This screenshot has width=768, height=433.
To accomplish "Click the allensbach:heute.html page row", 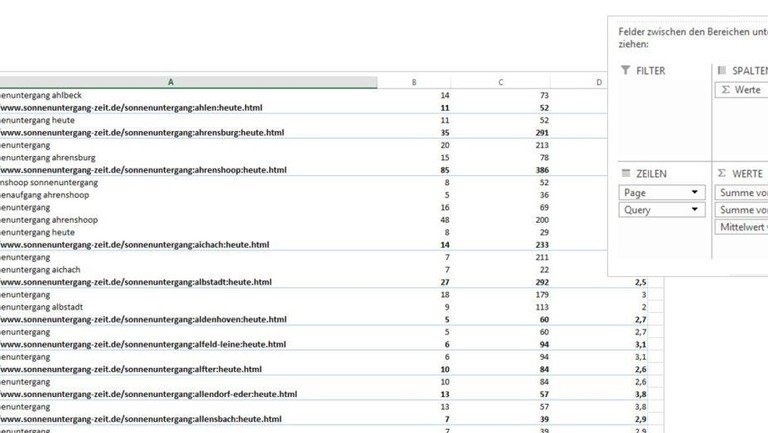I will 141,419.
